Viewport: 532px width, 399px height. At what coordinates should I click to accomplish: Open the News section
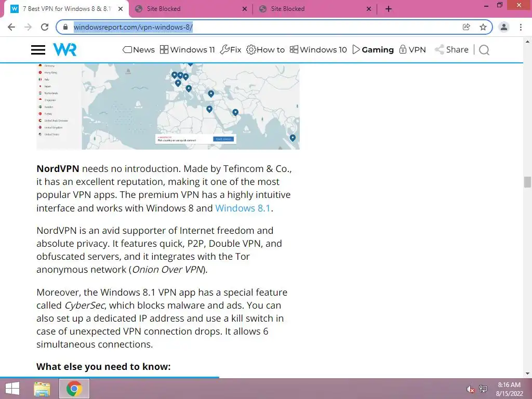[138, 50]
